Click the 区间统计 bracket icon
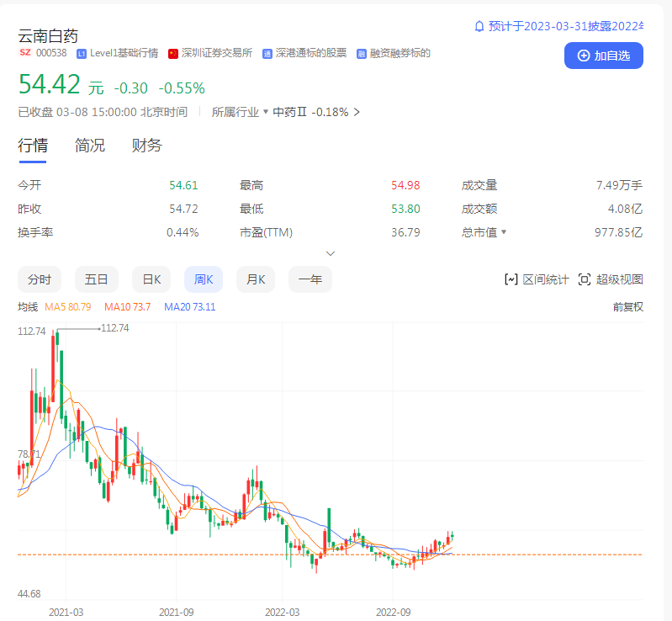Image resolution: width=672 pixels, height=621 pixels. point(511,279)
